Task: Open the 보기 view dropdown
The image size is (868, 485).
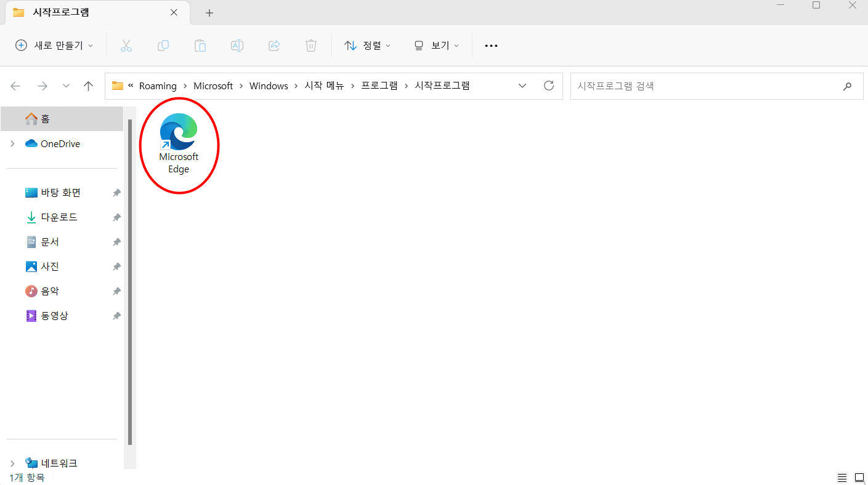Action: (436, 46)
